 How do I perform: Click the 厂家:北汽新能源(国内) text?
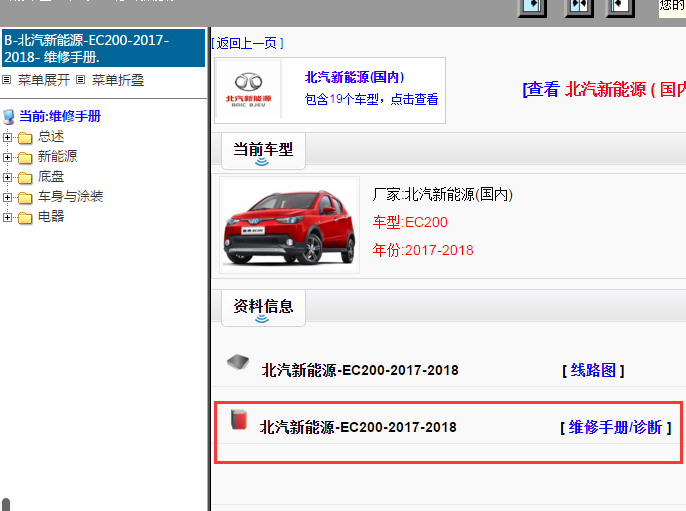pyautogui.click(x=442, y=194)
